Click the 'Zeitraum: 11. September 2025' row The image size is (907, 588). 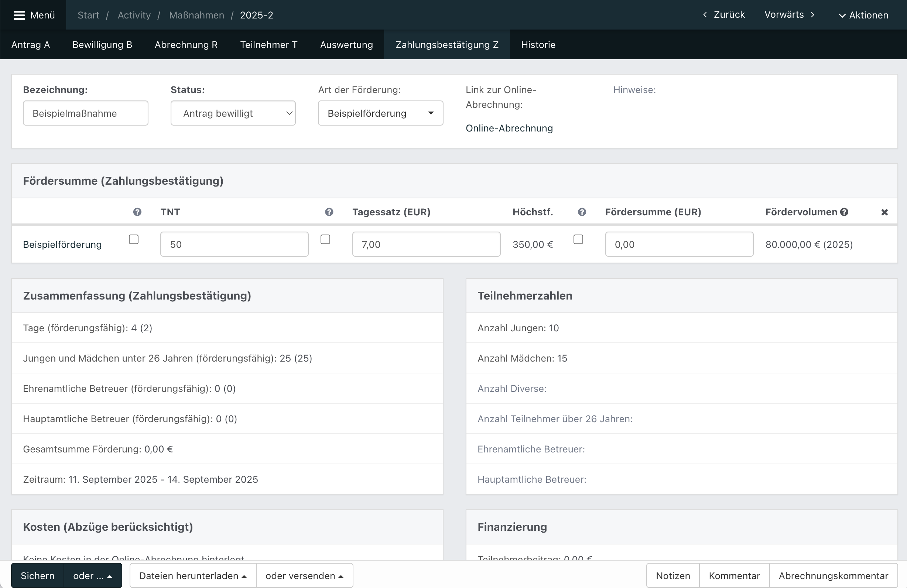click(x=227, y=479)
